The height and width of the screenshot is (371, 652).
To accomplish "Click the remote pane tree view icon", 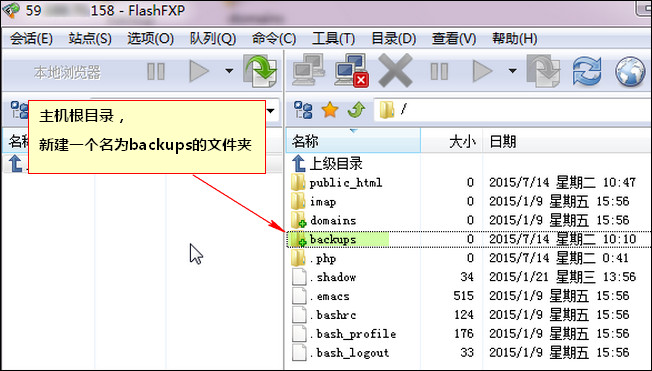I will click(x=303, y=110).
